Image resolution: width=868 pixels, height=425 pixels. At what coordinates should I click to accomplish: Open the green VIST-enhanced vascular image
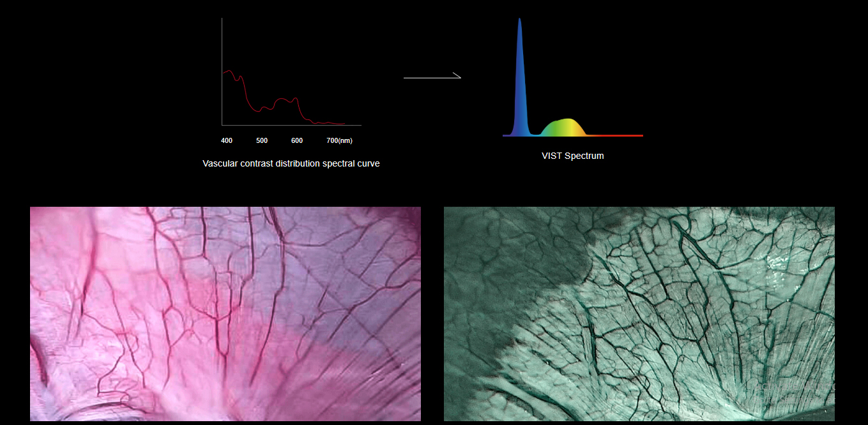tap(639, 313)
